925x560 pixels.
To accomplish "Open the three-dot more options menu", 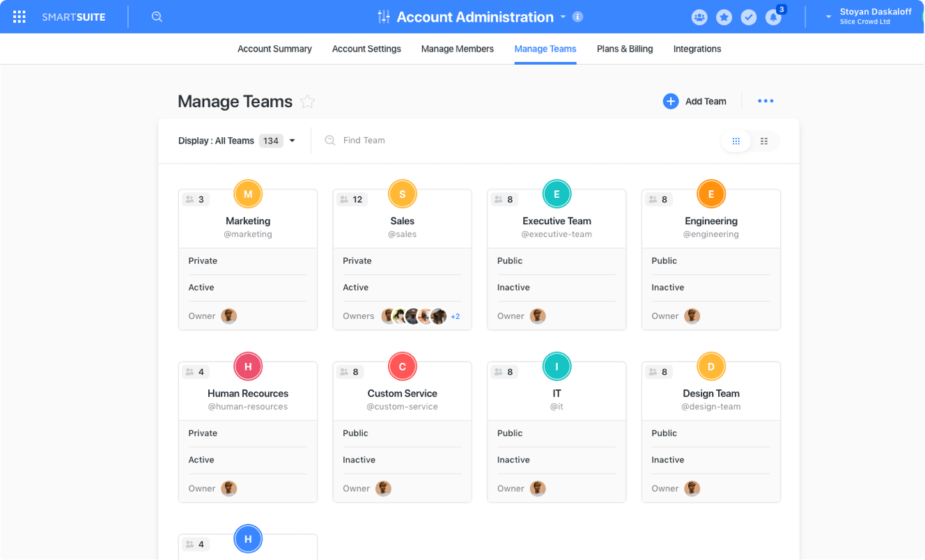I will click(x=765, y=101).
